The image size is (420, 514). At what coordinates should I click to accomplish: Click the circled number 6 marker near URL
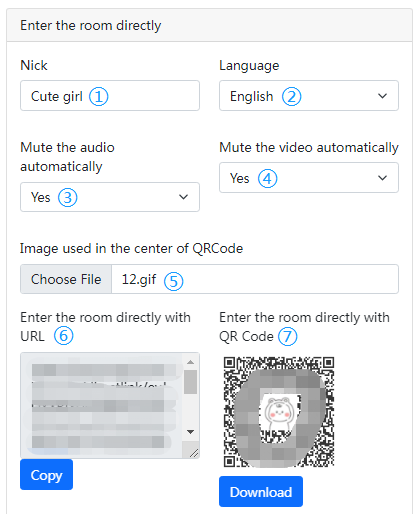[64, 335]
